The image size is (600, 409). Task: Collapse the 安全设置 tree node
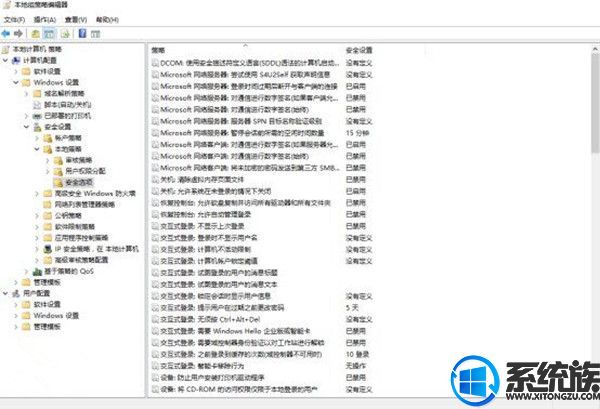(26, 127)
